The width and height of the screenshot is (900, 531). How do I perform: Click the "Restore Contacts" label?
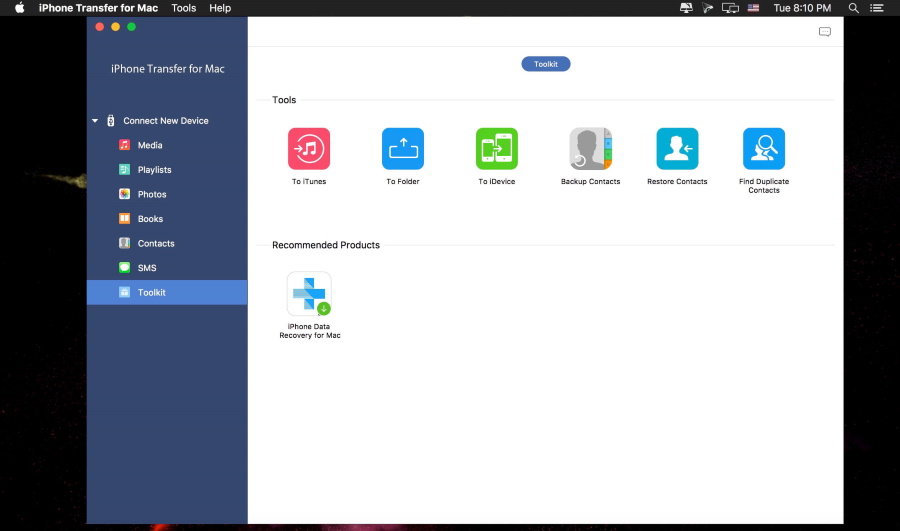677,181
